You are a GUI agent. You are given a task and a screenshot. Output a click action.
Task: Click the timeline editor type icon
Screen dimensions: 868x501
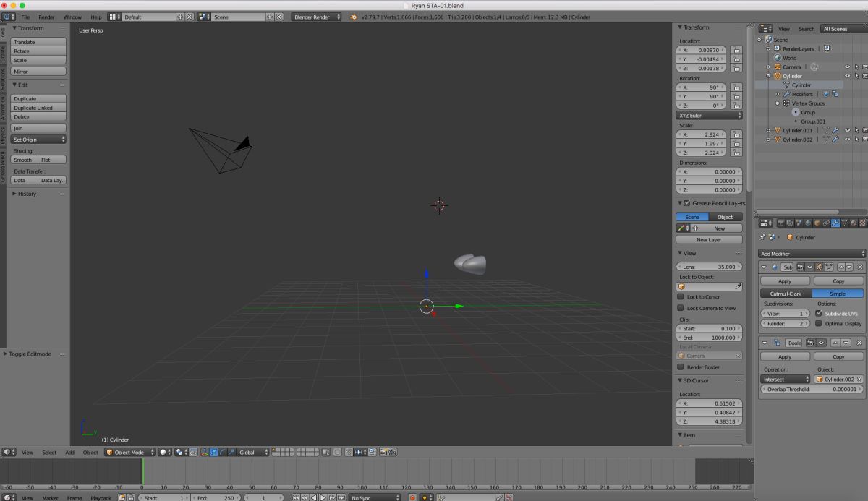(9, 497)
